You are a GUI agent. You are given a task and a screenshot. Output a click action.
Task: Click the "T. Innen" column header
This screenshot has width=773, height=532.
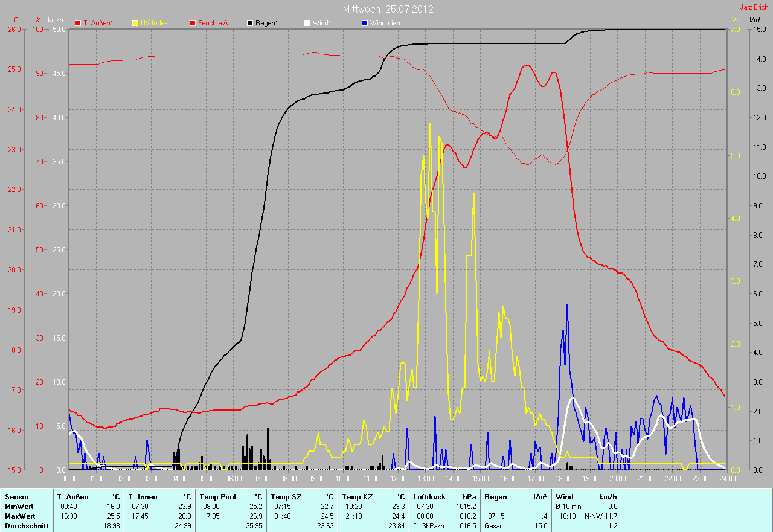pos(143,497)
